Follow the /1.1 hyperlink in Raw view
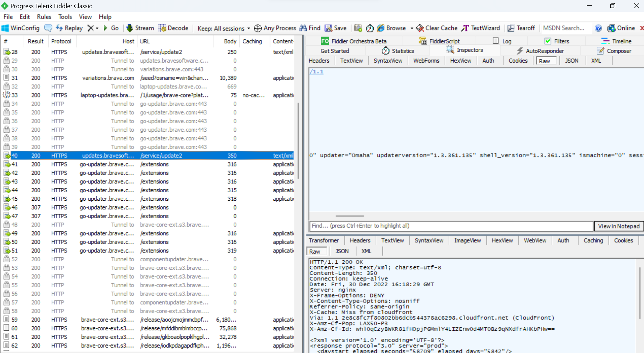644x353 pixels. pos(316,71)
